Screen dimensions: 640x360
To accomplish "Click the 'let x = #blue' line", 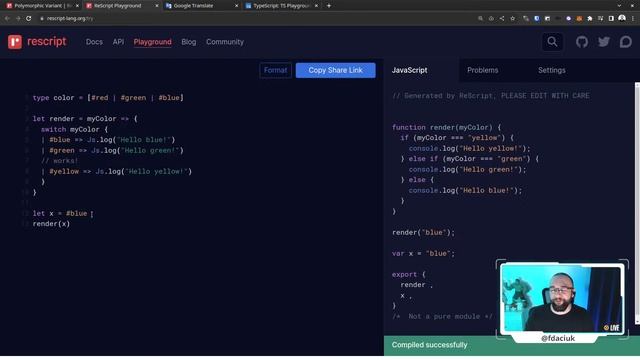I will (60, 213).
